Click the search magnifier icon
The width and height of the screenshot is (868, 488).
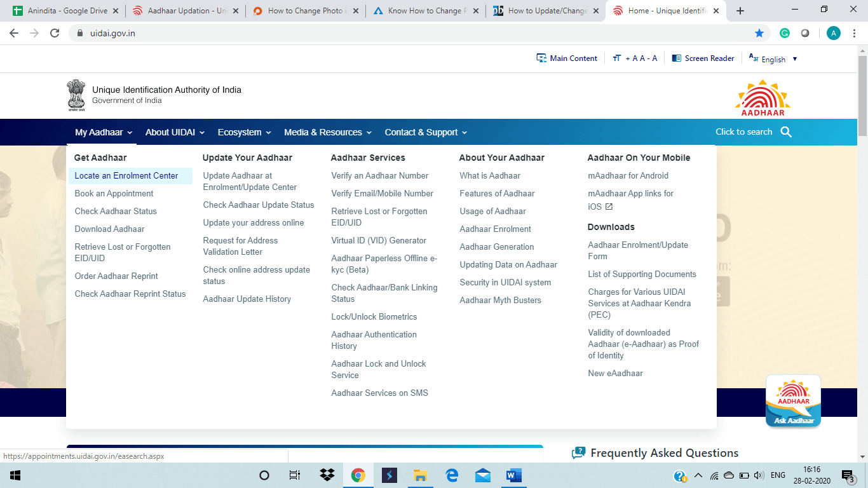786,132
